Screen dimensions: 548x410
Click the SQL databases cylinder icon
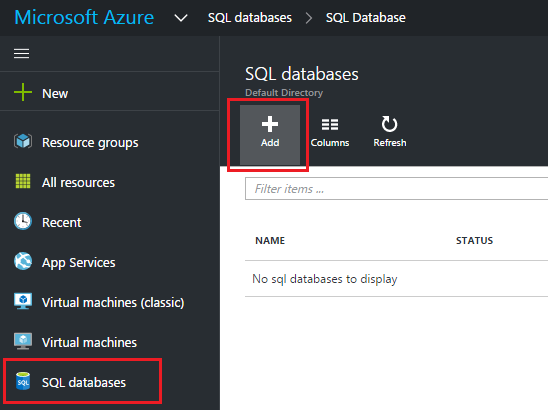coord(23,381)
